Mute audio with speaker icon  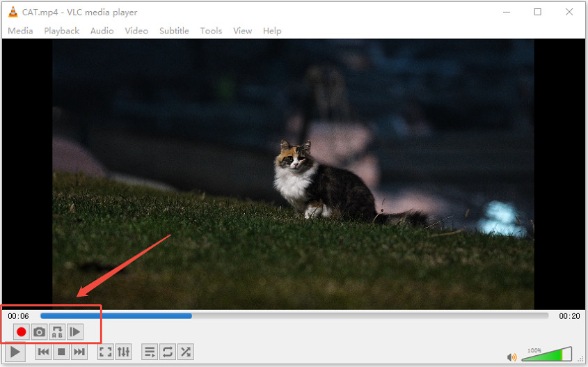point(511,357)
